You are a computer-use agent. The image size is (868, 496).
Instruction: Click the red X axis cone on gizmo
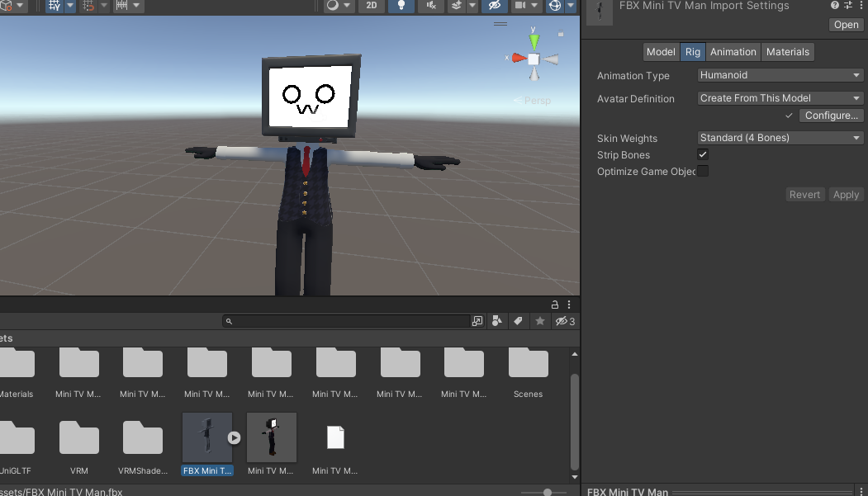(x=519, y=58)
